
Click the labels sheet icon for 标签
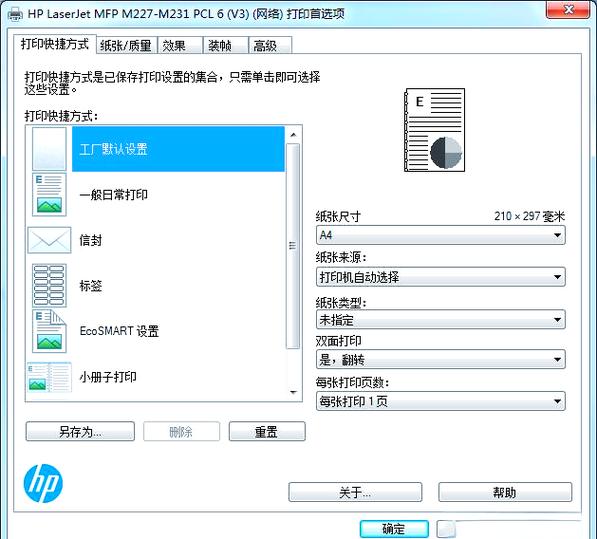(49, 285)
